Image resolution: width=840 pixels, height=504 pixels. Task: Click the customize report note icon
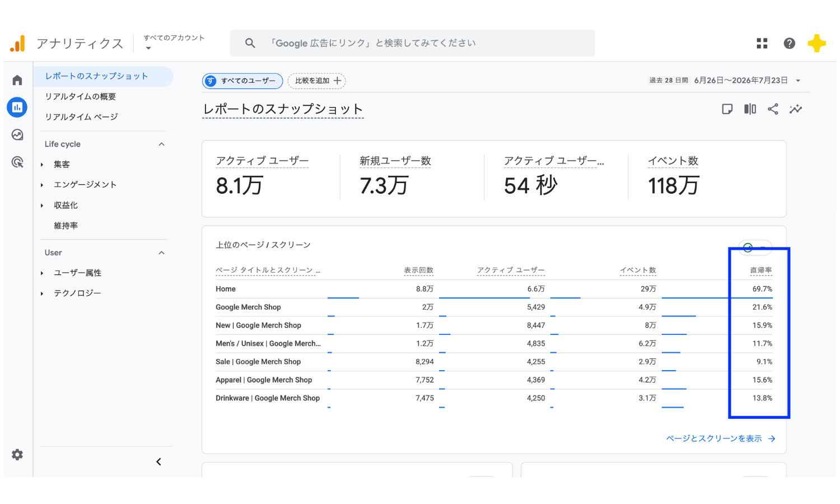727,109
